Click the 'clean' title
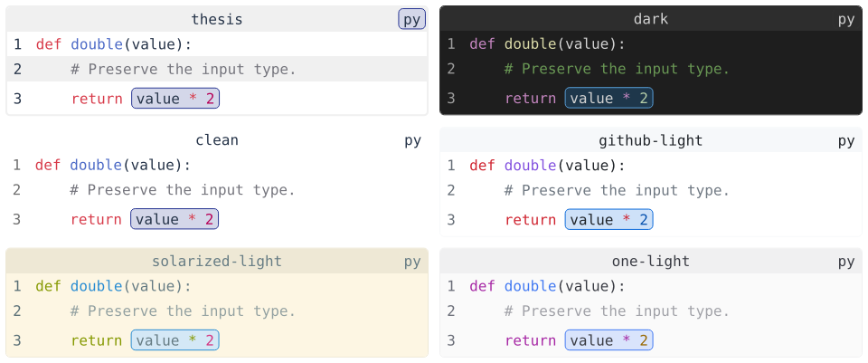Image resolution: width=868 pixels, height=363 pixels. pos(217,140)
